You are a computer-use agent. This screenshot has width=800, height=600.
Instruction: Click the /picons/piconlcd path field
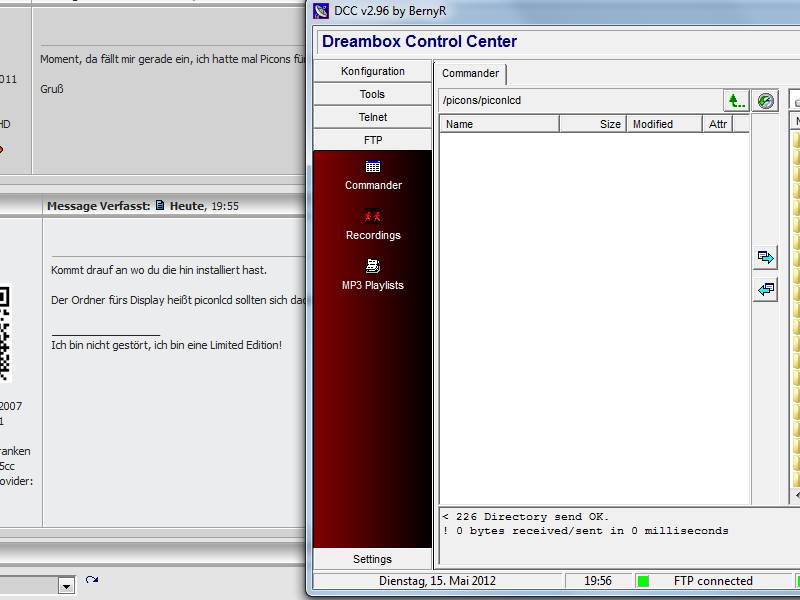pos(580,101)
